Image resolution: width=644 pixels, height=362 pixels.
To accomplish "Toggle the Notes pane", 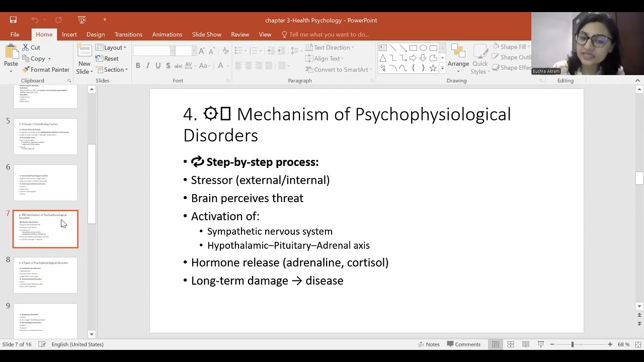I will point(429,344).
